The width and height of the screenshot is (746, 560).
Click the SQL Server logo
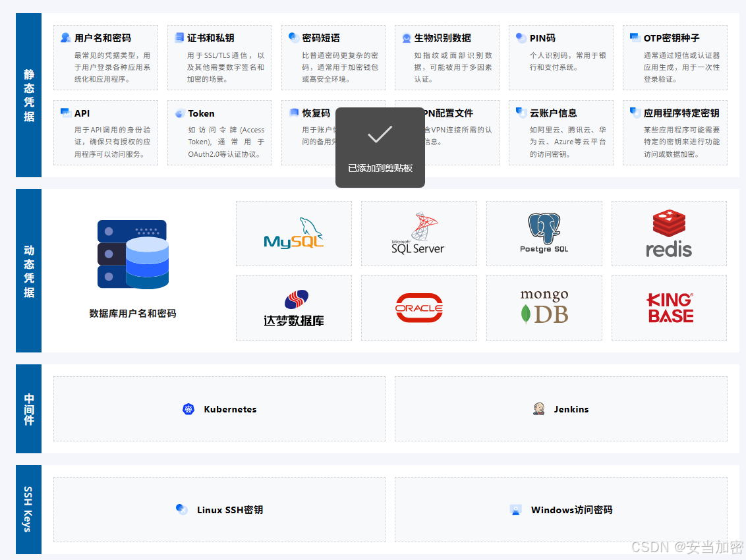418,233
